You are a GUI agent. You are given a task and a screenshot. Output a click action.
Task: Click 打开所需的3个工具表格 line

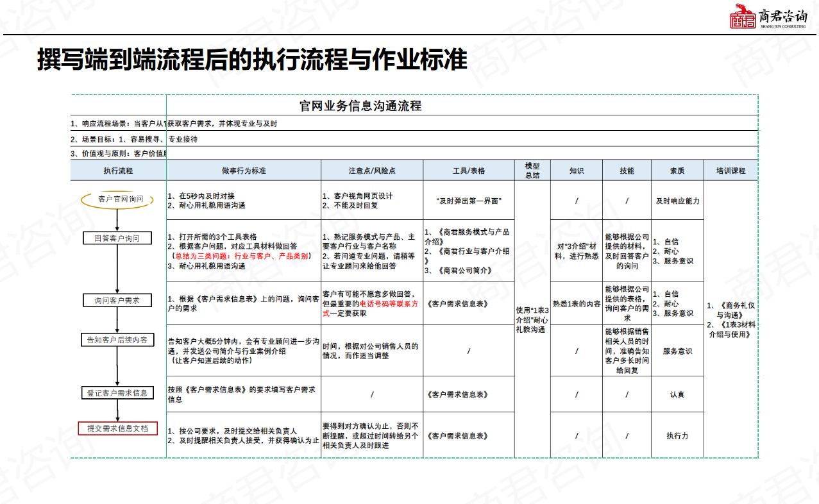212,237
